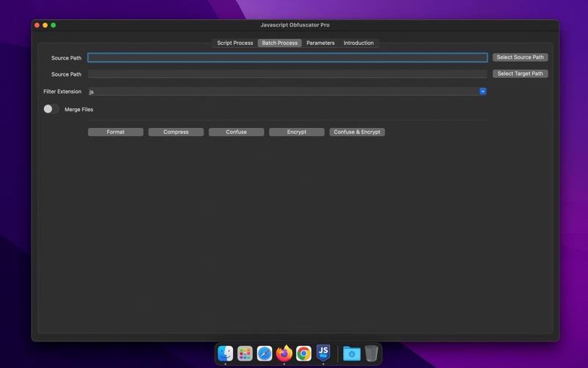Screen dimensions: 588x368
Task: Expand the Filter Extension dropdown arrow
Action: 483,91
